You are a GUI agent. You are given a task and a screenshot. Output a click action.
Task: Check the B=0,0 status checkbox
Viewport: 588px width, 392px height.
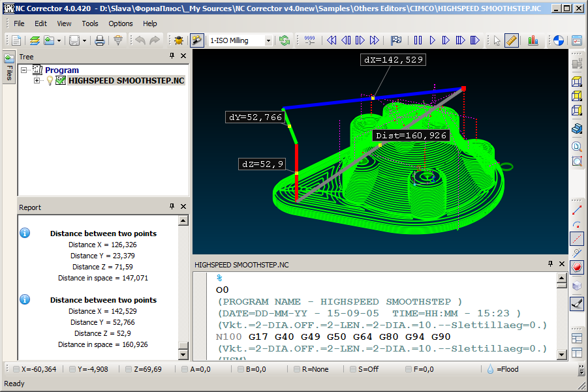[x=240, y=369]
